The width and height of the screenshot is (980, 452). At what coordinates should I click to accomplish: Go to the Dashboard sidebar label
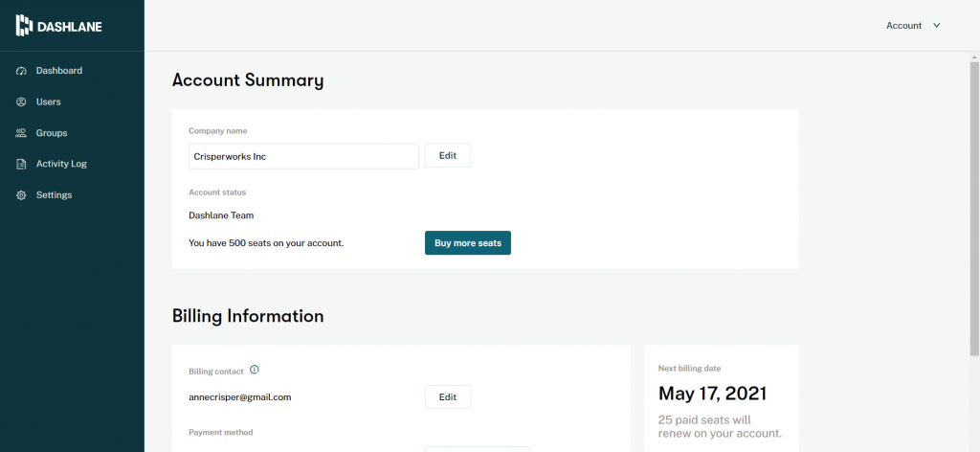(x=58, y=71)
